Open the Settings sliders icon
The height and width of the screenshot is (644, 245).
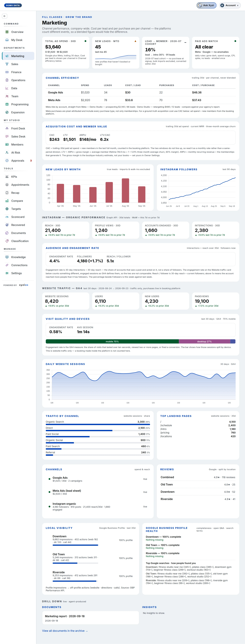[7, 273]
